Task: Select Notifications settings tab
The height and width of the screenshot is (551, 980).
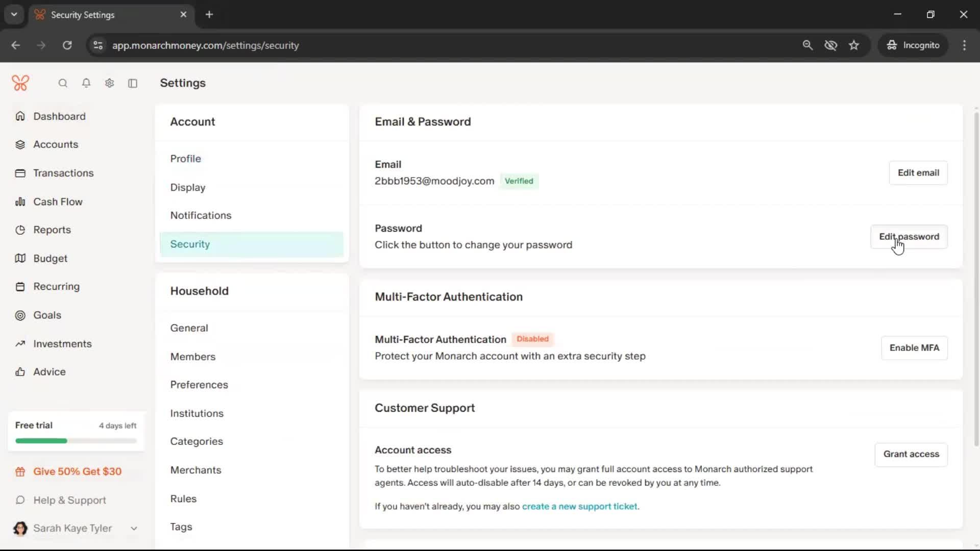Action: click(x=201, y=215)
